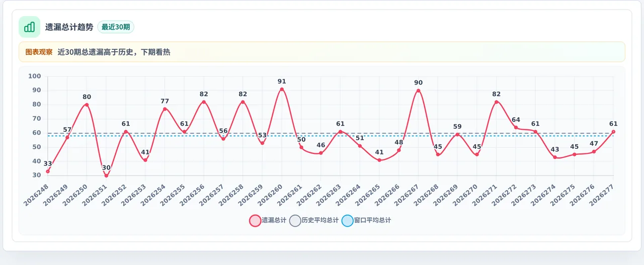Select the data point for period 2026254

pyautogui.click(x=165, y=109)
